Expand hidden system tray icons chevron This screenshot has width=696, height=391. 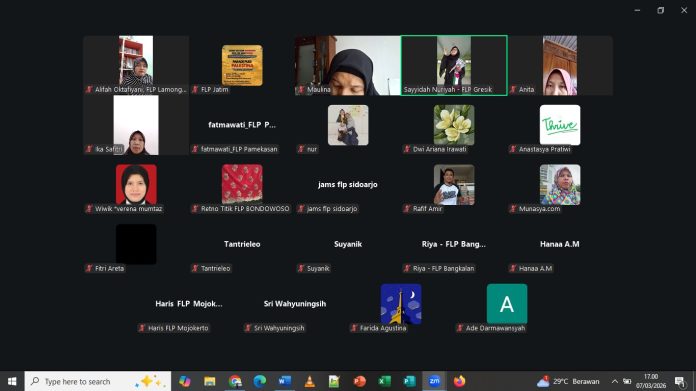point(615,381)
